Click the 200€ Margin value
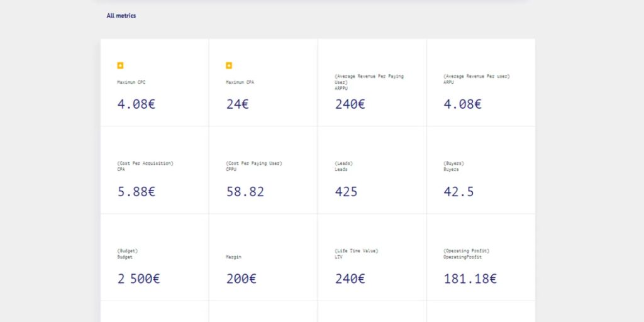The width and height of the screenshot is (644, 322). point(241,279)
